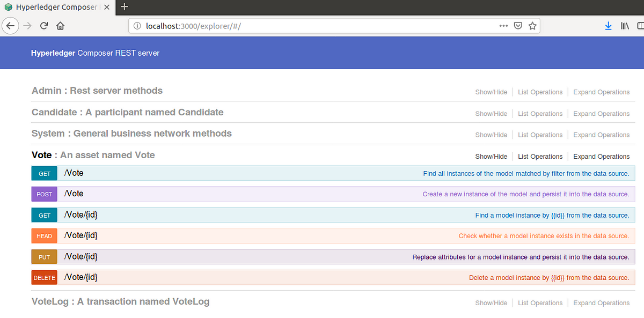Open the /Vote/{id} path in DELETE row

click(81, 277)
